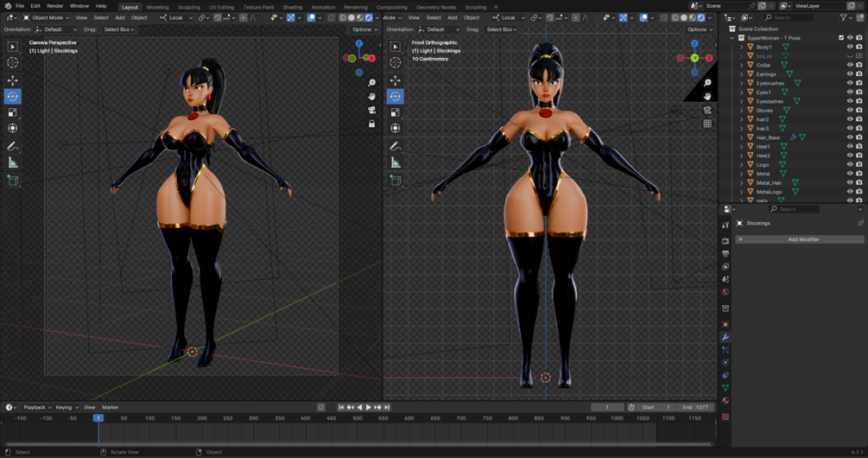Select the Rotate tool in right viewport
Screen dimensions: 868x458
[x=396, y=97]
